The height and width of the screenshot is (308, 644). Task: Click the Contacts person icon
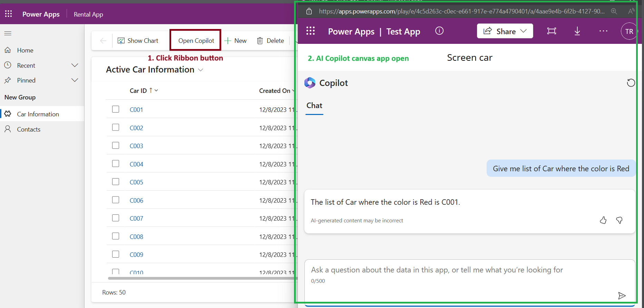(8, 129)
